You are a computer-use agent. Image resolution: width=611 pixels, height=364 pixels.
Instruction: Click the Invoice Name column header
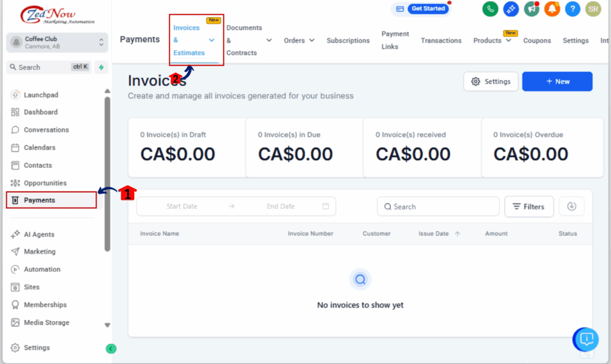pos(159,233)
